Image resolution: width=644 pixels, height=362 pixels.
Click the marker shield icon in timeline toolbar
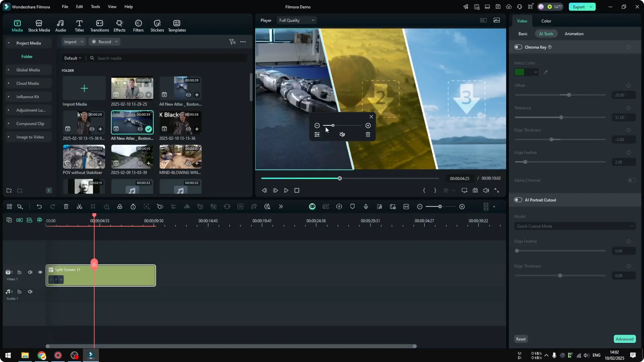pos(353,207)
